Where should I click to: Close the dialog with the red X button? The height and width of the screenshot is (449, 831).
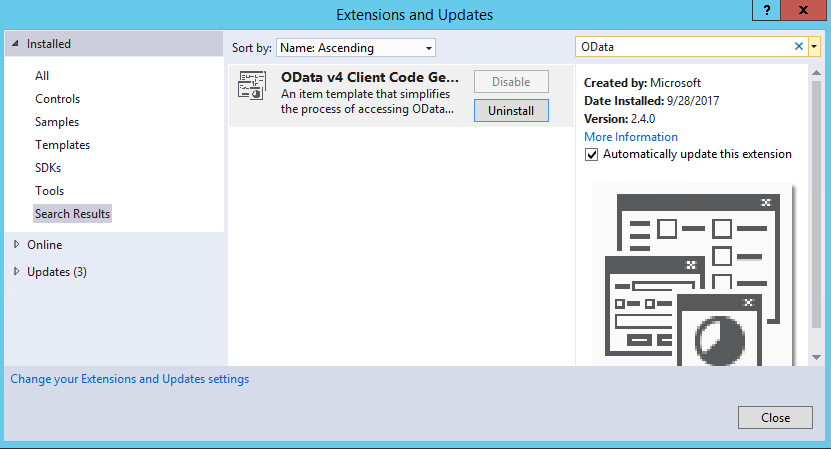[x=803, y=10]
